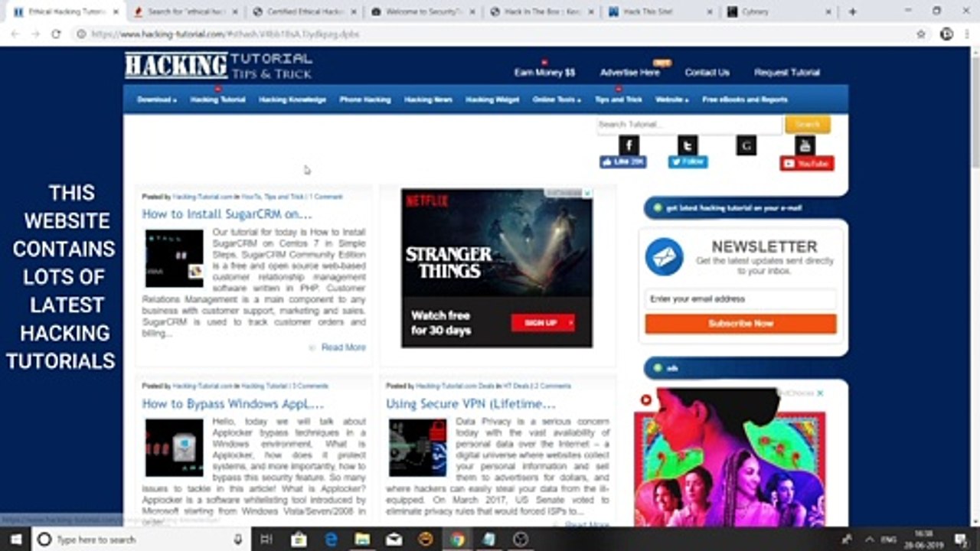Bookmark this page with the star icon

[921, 34]
